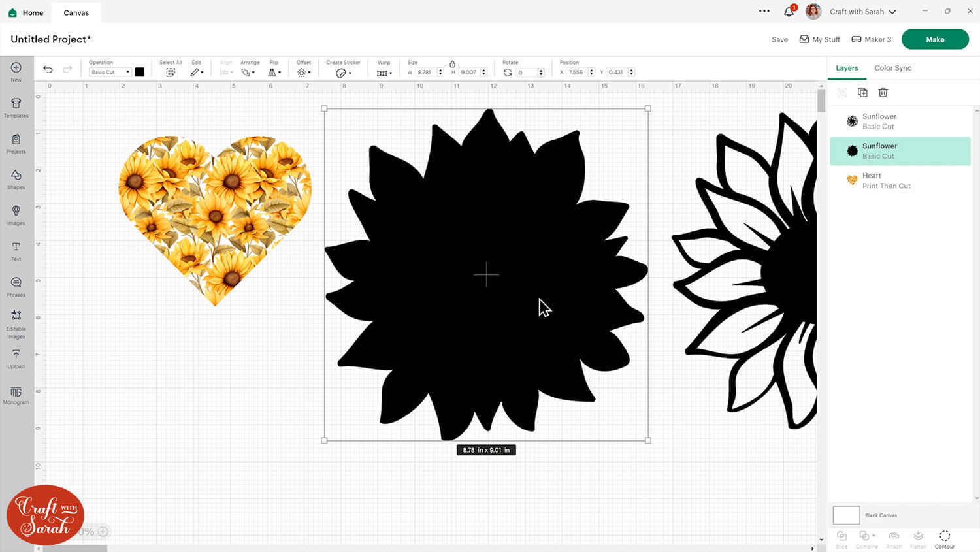The width and height of the screenshot is (980, 552).
Task: Select the unhighlighted top Sunflower layer
Action: click(900, 122)
